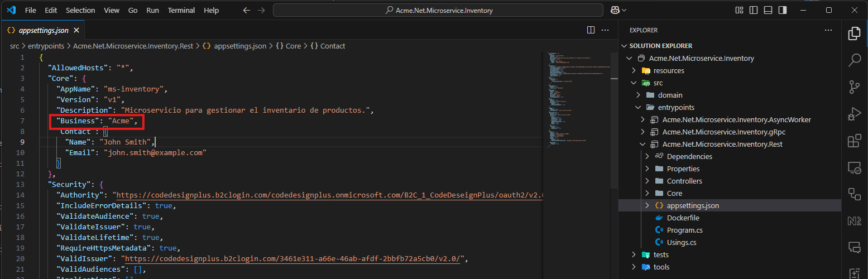Select the appsettings.json editor tab
The width and height of the screenshot is (868, 279).
coord(43,31)
